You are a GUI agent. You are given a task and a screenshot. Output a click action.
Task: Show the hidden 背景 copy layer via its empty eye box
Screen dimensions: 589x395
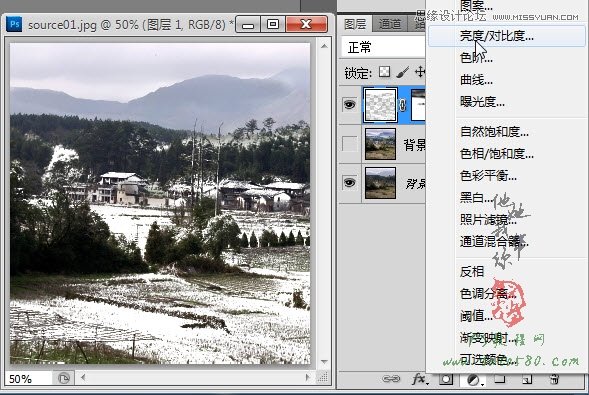point(350,144)
